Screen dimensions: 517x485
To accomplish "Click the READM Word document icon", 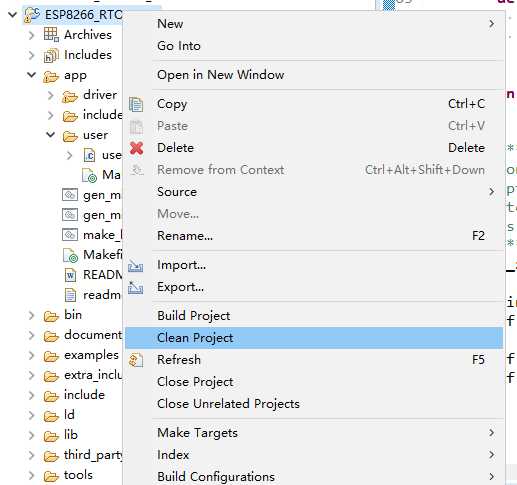I will pos(70,275).
